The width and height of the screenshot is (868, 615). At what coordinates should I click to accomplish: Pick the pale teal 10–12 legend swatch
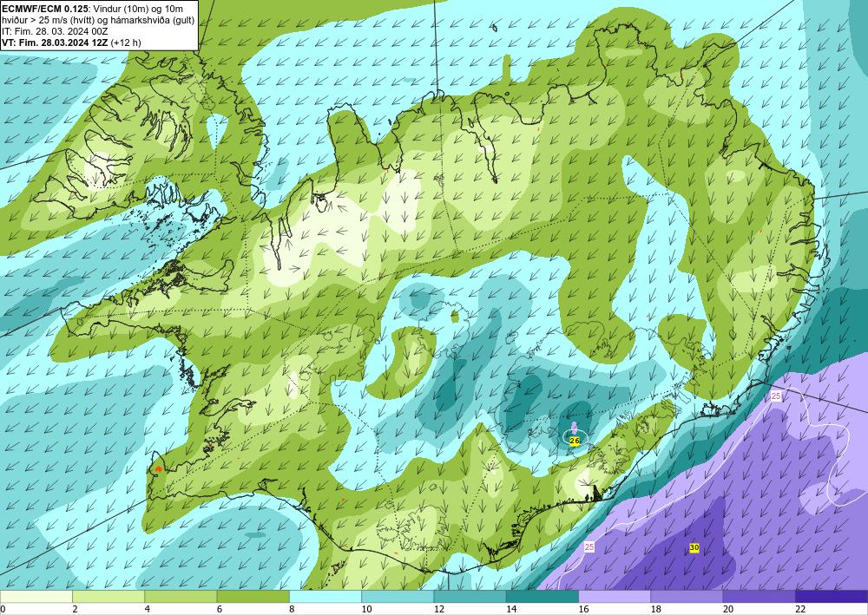[398, 596]
